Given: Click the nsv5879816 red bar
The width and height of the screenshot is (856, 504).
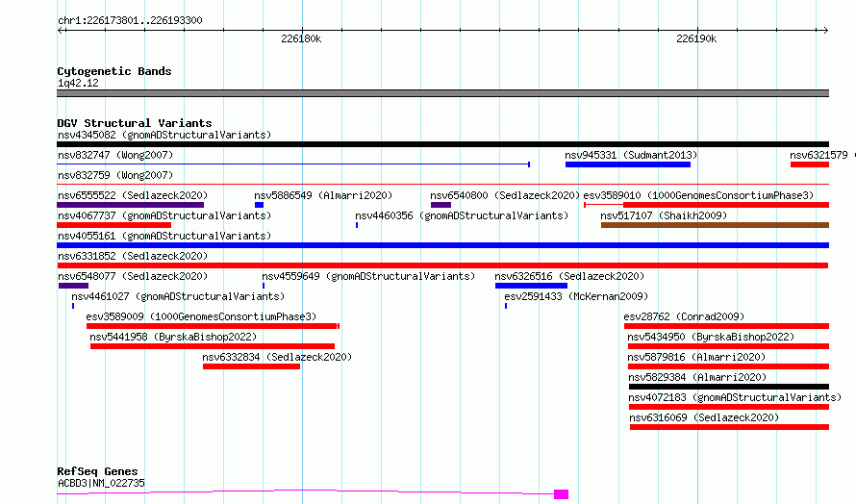Looking at the screenshot, I should coord(728,366).
